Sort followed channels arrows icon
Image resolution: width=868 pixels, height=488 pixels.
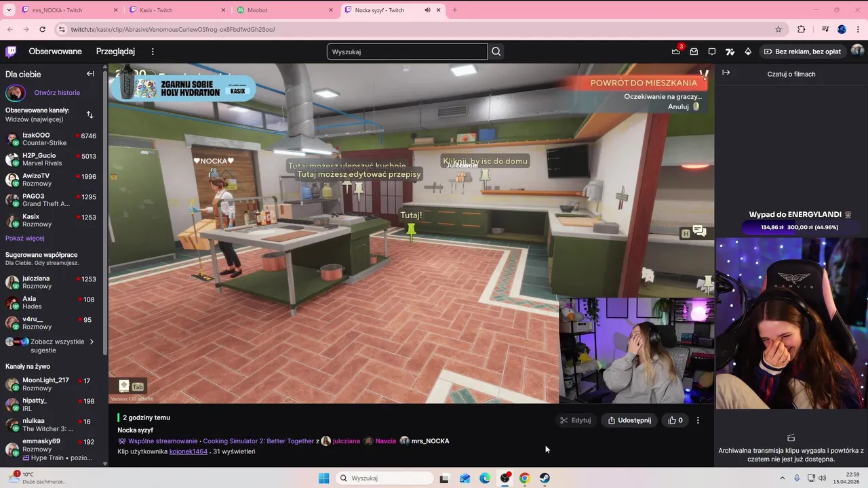coord(90,115)
